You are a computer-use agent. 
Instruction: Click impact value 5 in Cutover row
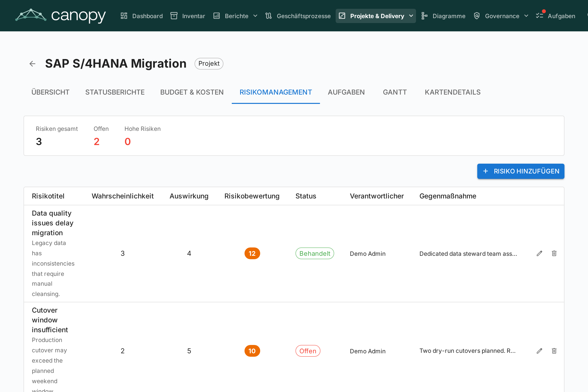click(x=189, y=351)
